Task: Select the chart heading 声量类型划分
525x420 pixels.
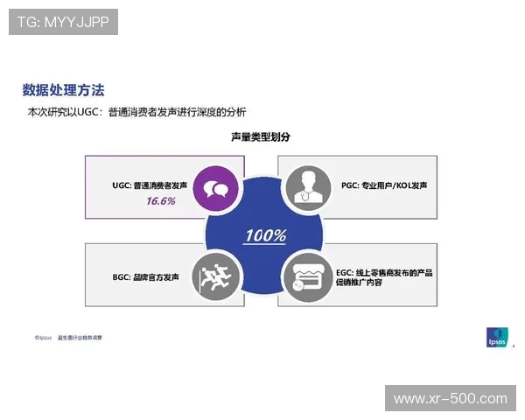Action: point(261,136)
